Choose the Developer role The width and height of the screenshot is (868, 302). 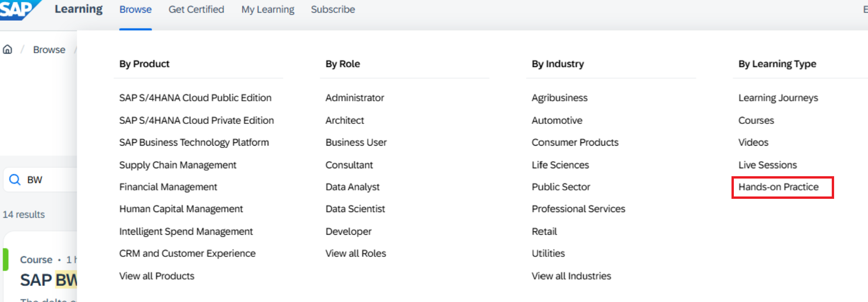348,231
